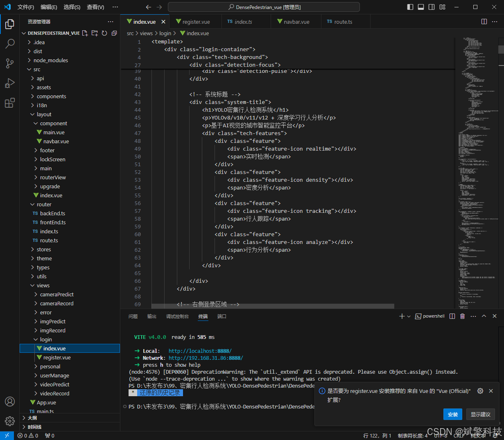The width and height of the screenshot is (504, 440).
Task: Split the terminal panel
Action: tap(452, 316)
